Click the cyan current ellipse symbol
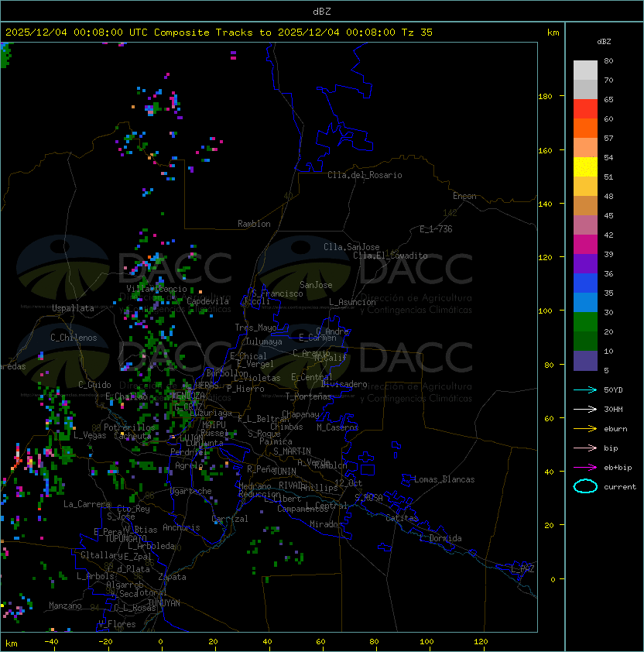The height and width of the screenshot is (652, 644). (x=585, y=486)
